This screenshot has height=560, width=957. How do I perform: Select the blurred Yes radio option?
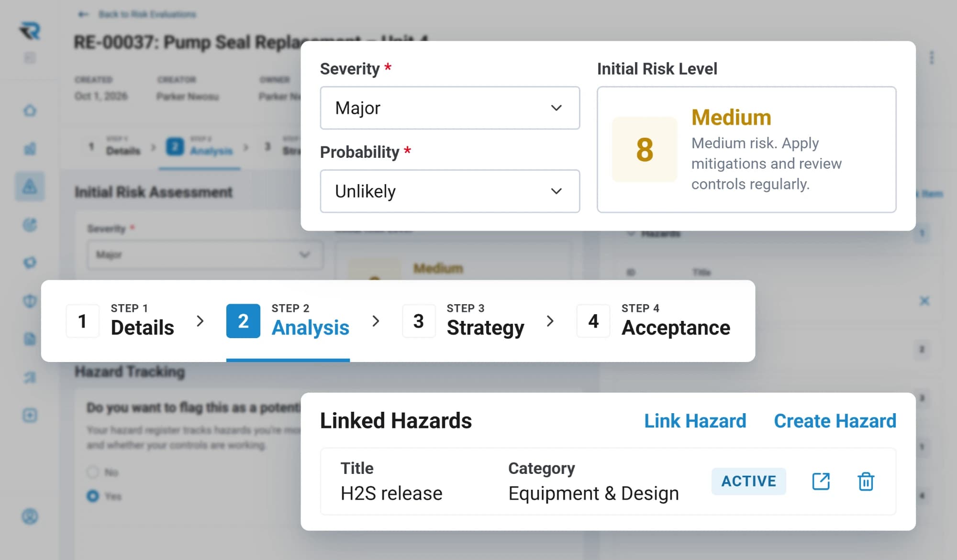pos(92,496)
